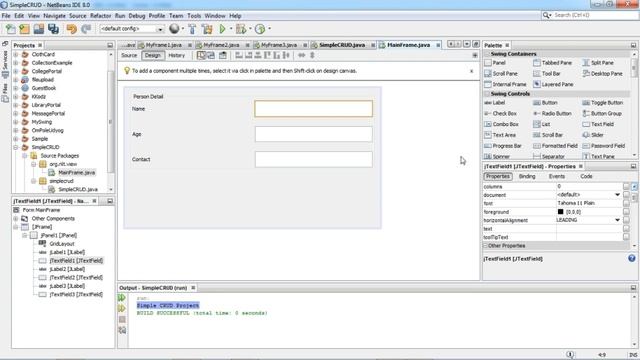Run the project with green play icon

222,29
